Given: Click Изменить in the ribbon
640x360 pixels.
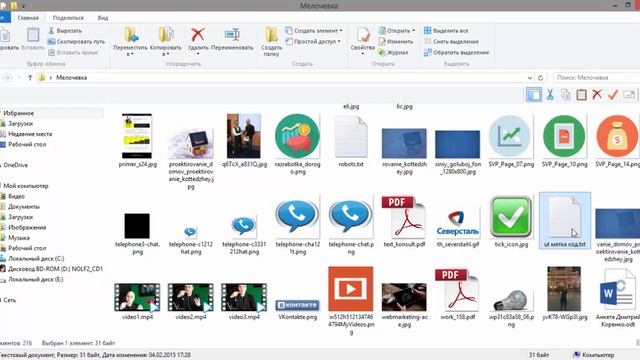Looking at the screenshot, I should tap(396, 42).
